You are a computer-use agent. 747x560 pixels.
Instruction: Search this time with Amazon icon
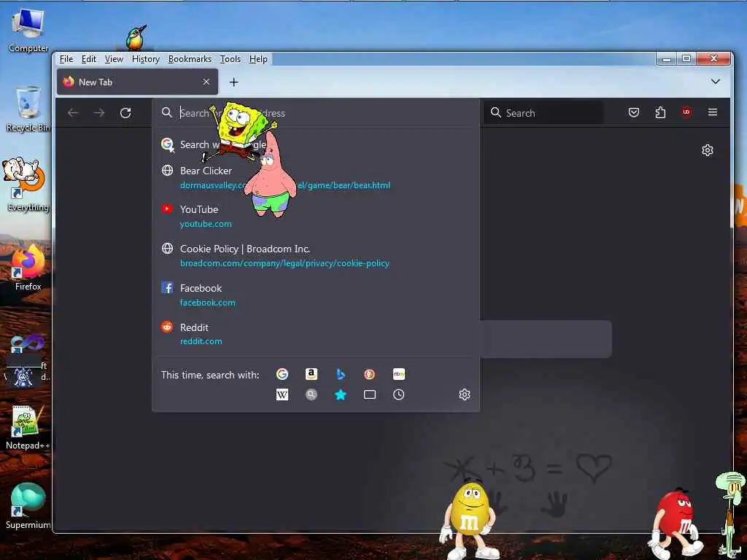click(311, 374)
